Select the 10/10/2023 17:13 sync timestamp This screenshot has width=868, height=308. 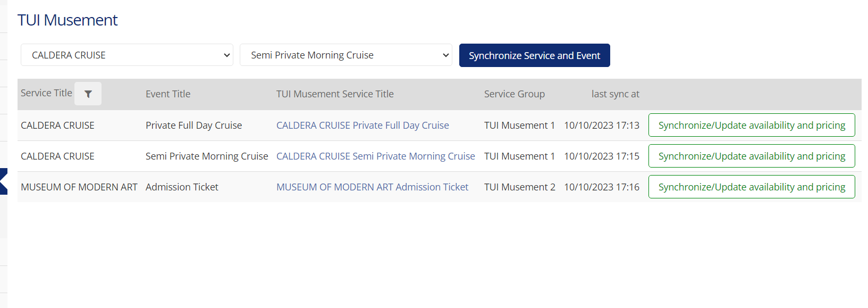pos(601,126)
